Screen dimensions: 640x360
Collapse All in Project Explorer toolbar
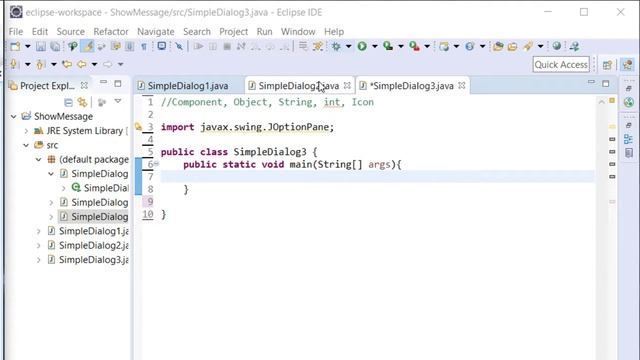(x=69, y=102)
